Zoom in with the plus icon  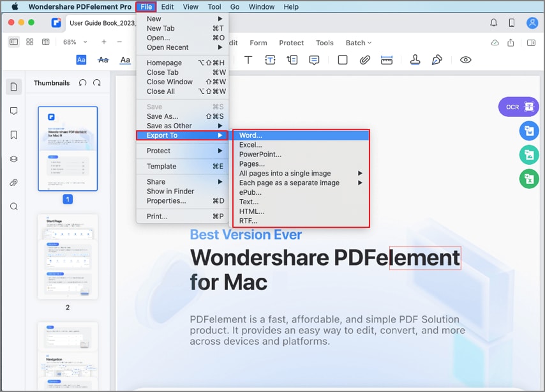click(104, 41)
